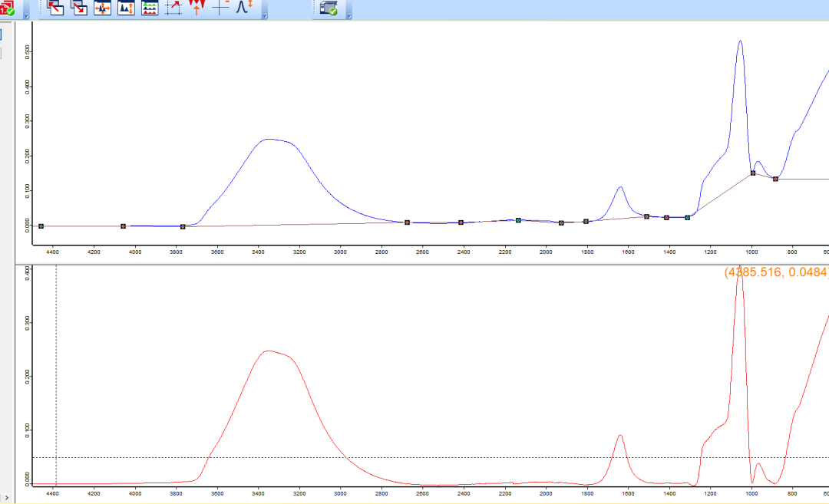Click the zoom-out arrow icon pointing up-left
This screenshot has width=829, height=504.
(x=56, y=8)
